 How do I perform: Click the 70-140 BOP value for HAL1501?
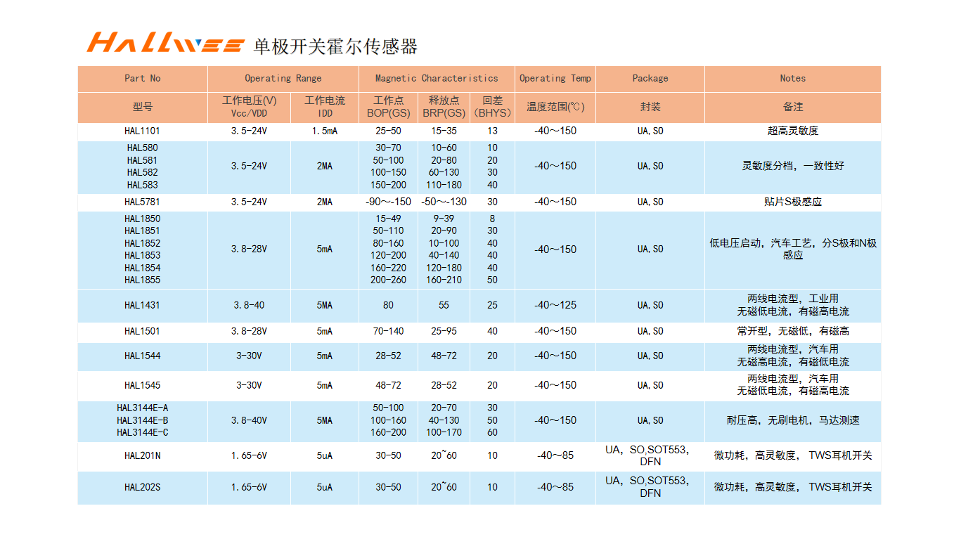point(389,332)
